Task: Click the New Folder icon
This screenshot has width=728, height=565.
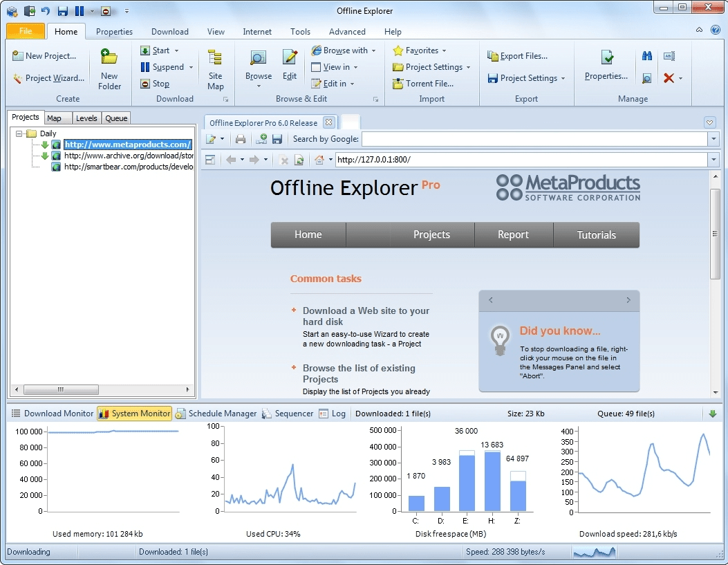Action: click(109, 57)
